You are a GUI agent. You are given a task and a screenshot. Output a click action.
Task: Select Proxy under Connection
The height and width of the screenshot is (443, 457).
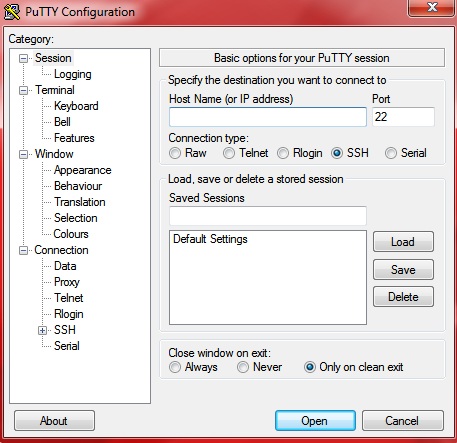[67, 282]
